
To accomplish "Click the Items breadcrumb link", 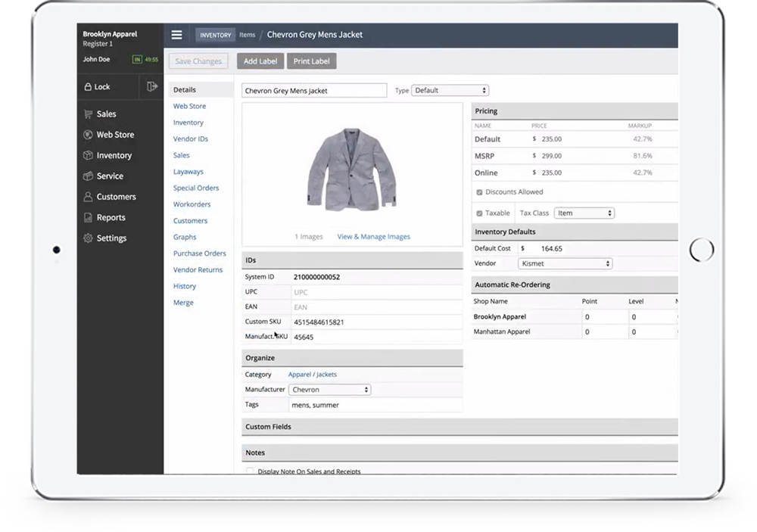I will (x=248, y=35).
